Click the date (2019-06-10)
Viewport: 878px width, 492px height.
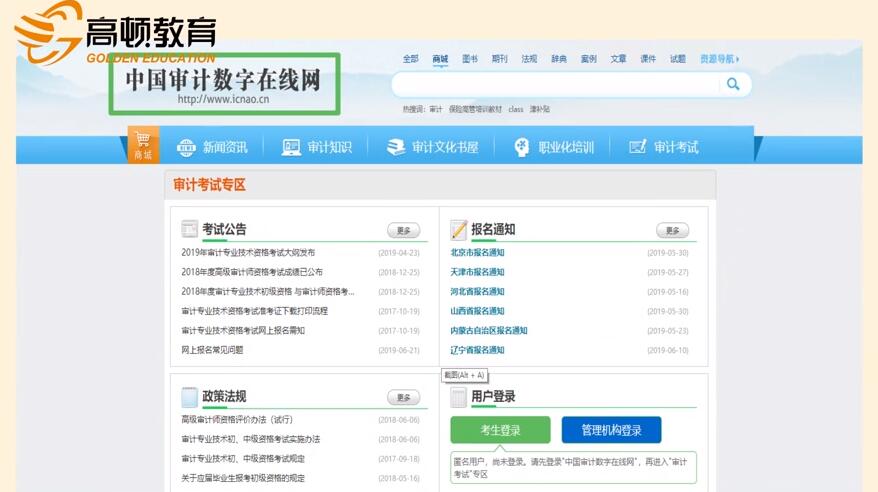click(x=667, y=350)
